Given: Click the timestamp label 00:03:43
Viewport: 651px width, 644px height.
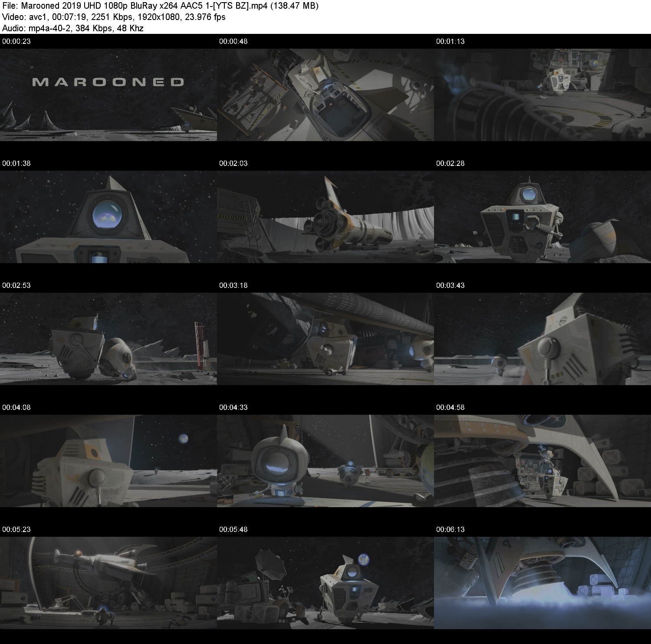Looking at the screenshot, I should click(x=450, y=285).
